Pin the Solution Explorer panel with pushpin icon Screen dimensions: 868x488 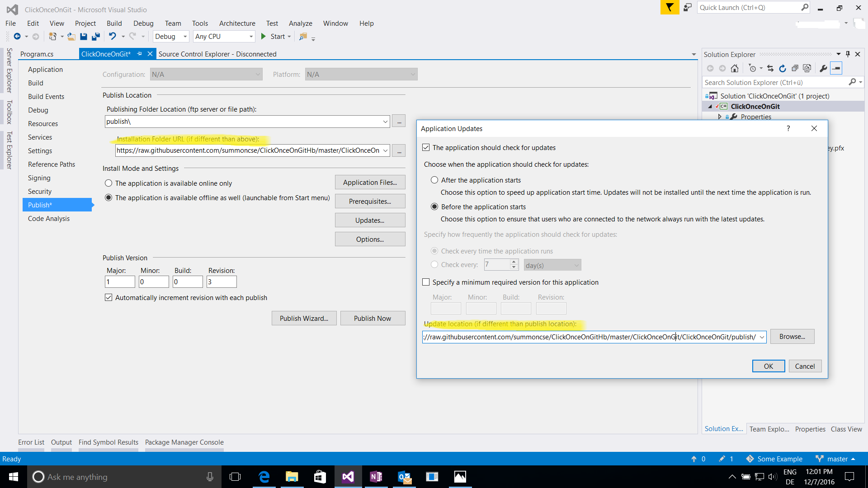pos(848,54)
